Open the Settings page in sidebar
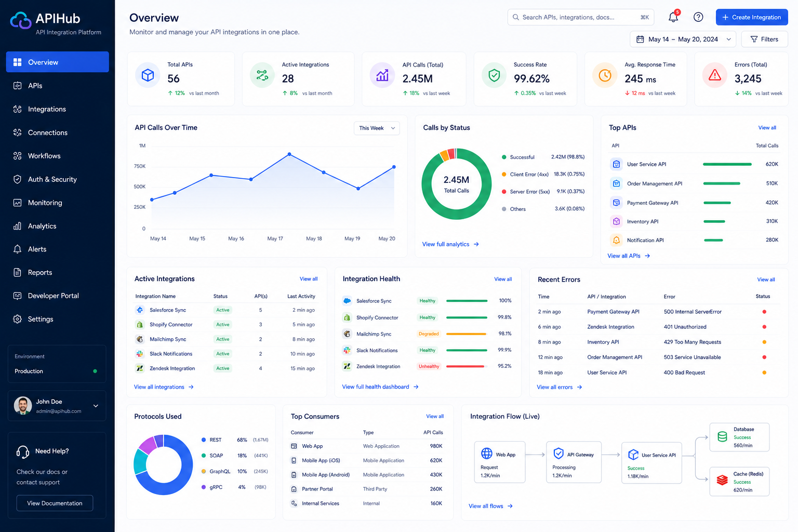This screenshot has width=798, height=532. coord(57,319)
